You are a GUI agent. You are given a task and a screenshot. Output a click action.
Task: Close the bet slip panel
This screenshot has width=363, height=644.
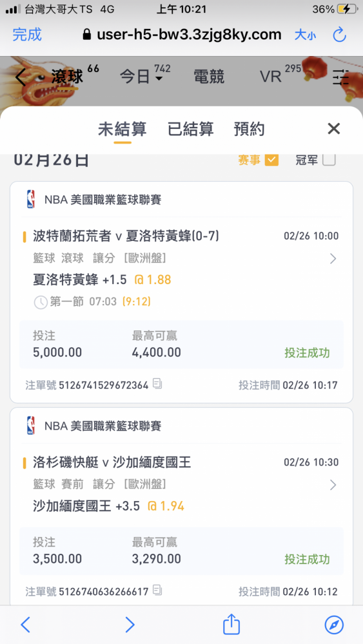[x=333, y=129]
